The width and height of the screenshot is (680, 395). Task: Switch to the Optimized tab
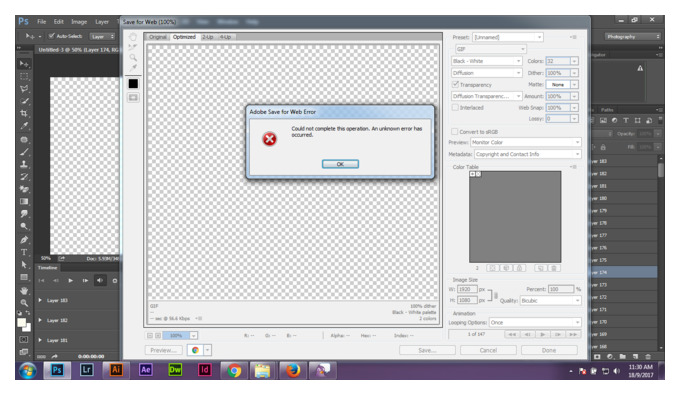pyautogui.click(x=184, y=37)
